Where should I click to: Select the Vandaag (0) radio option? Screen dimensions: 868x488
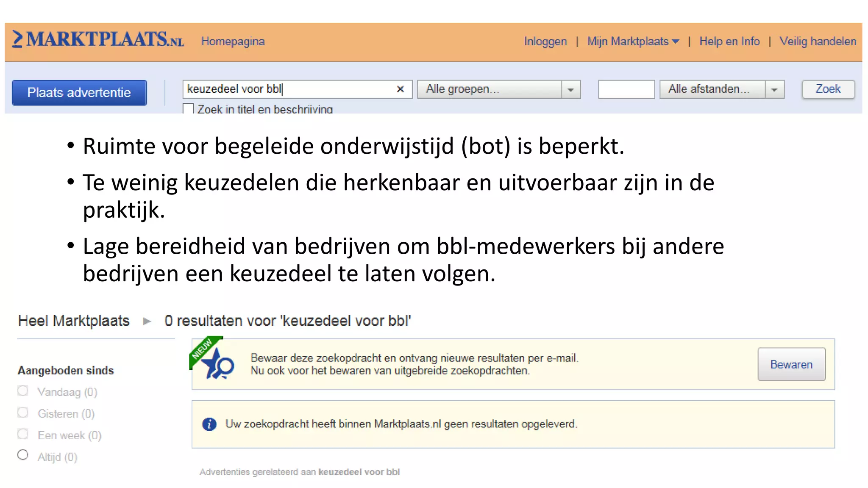tap(23, 391)
